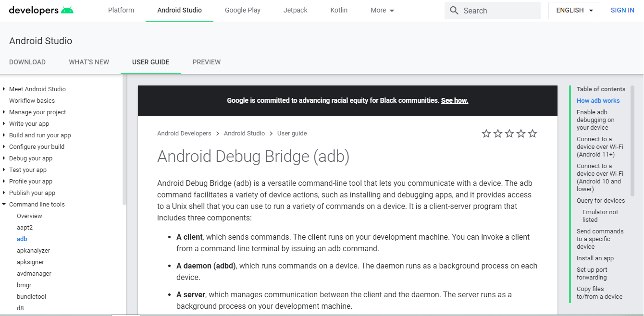Click the left sidebar scrollbar
Viewport: 644px width, 316px height.
click(124, 139)
